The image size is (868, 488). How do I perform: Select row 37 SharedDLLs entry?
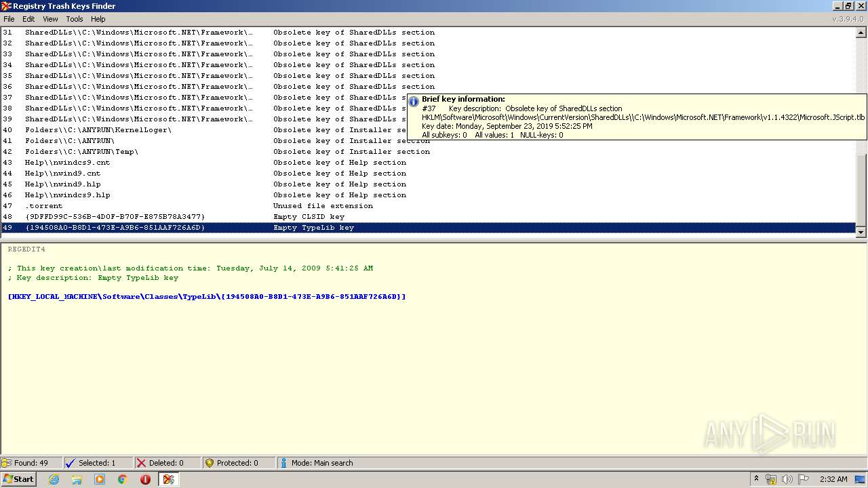point(203,98)
